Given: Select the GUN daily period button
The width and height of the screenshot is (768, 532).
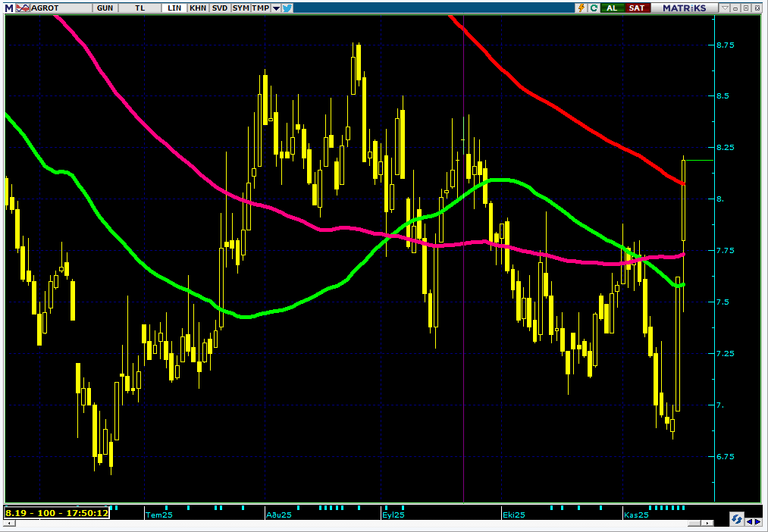Looking at the screenshot, I should (105, 8).
